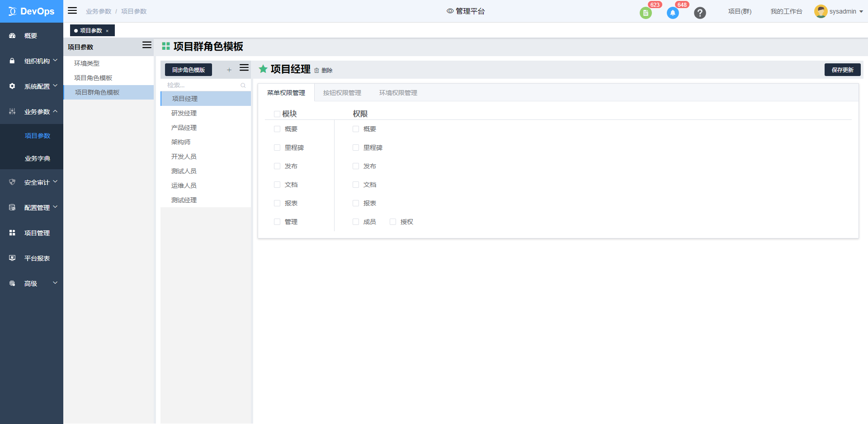Click the green grid icon beside 项目群角色模板

166,46
